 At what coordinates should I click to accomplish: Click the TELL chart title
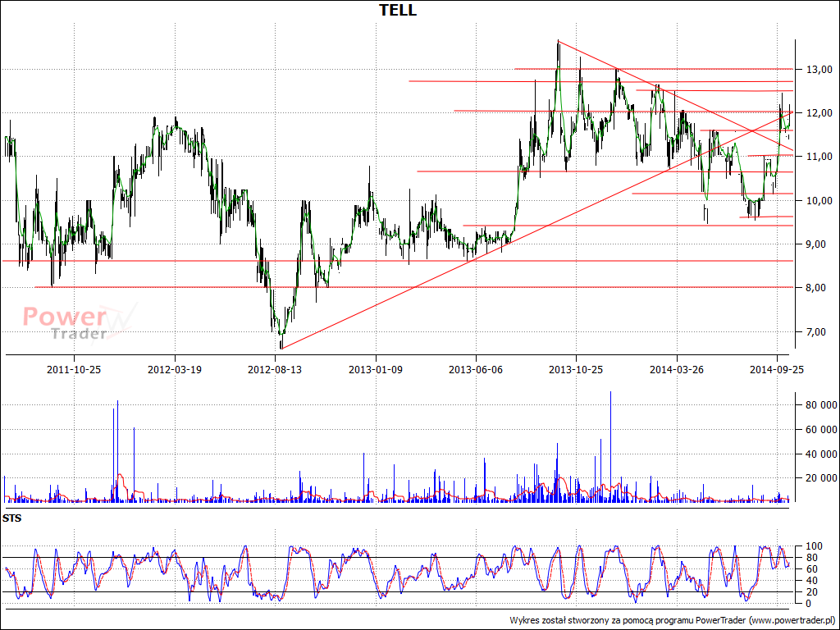pyautogui.click(x=398, y=10)
